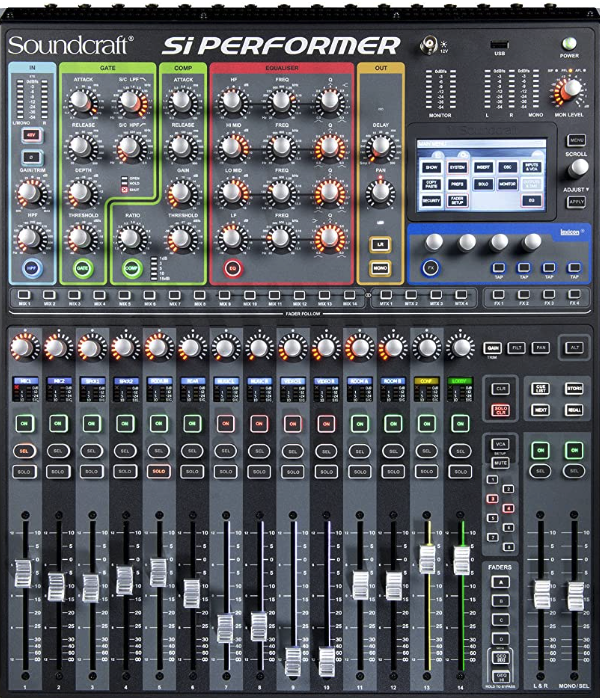Tap SECURITY on the touchscreen
Viewport: 600px width, 698px height.
pyautogui.click(x=431, y=201)
